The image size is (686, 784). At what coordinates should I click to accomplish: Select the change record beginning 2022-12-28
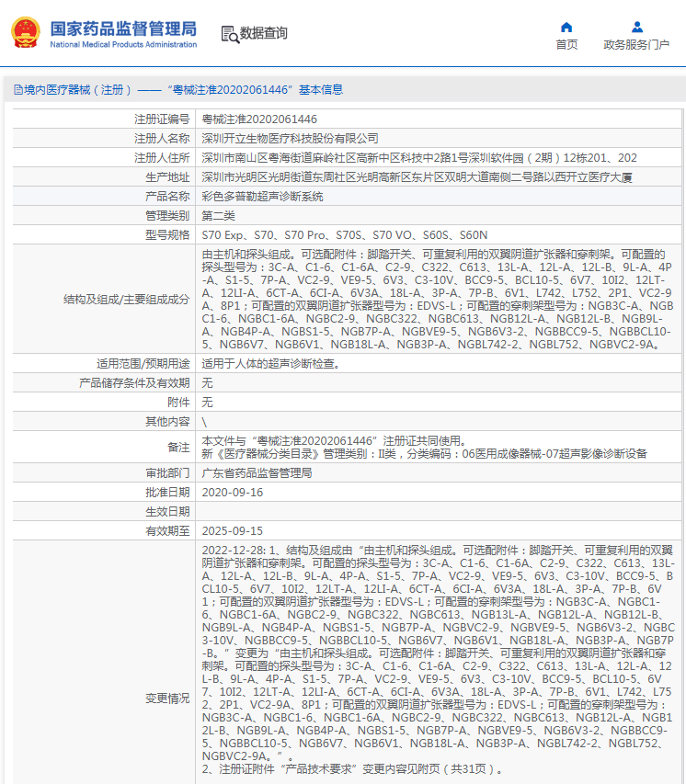tap(439, 653)
